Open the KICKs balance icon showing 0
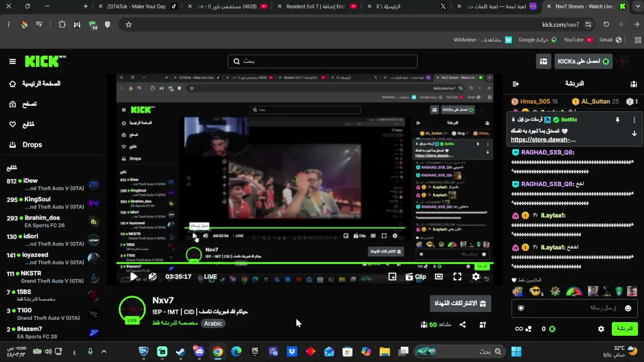This screenshot has height=362, width=644. (547, 329)
